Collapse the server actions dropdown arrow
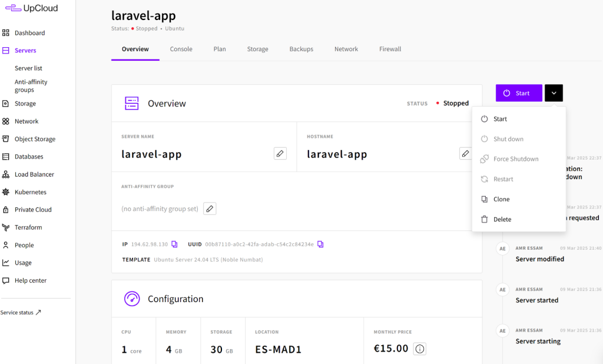 coord(554,93)
